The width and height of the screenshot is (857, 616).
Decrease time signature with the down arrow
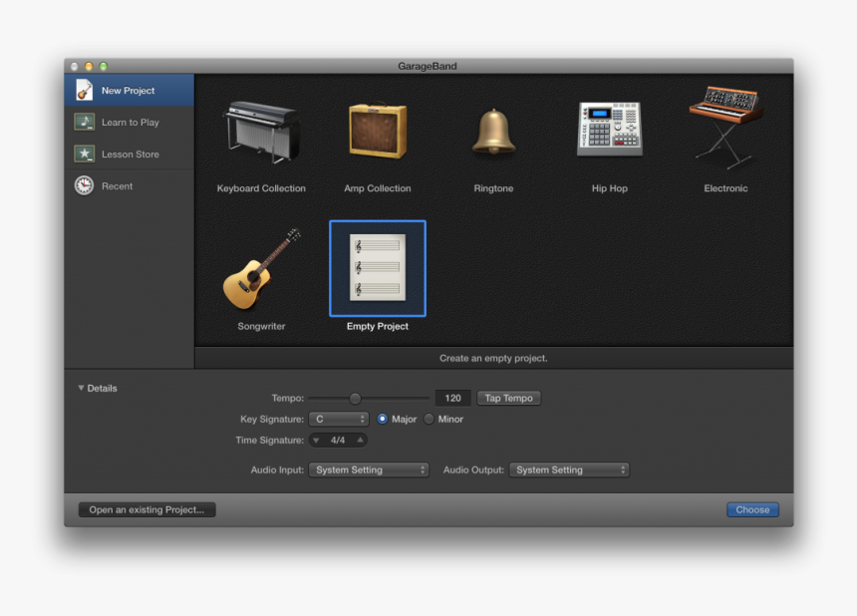point(316,440)
